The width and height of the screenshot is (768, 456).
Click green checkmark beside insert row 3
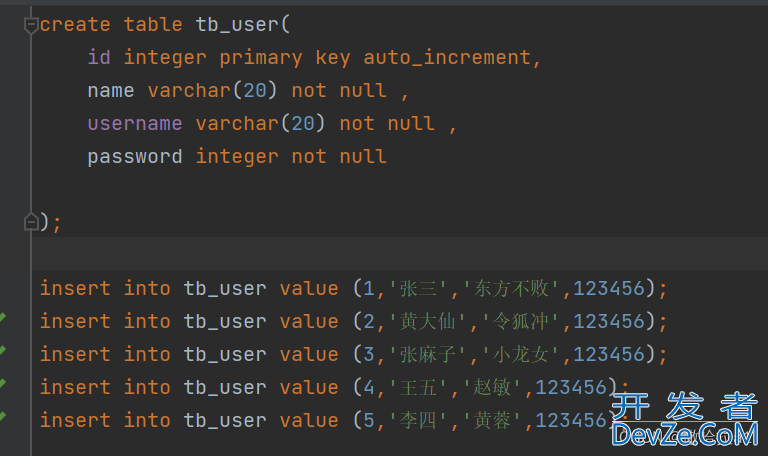(x=3, y=352)
